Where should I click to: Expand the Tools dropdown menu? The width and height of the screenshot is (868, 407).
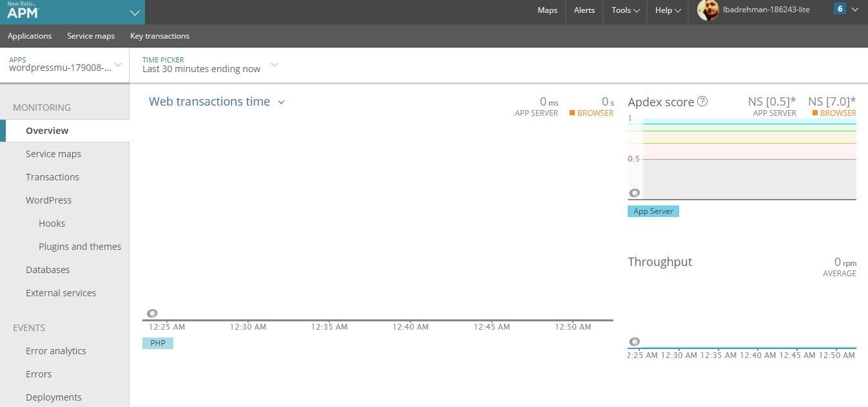point(625,10)
